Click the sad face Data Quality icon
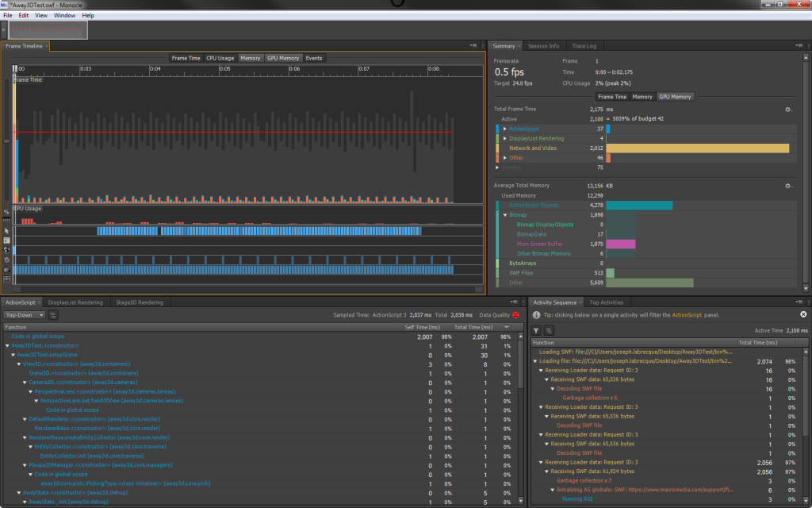812x508 pixels. pos(515,314)
